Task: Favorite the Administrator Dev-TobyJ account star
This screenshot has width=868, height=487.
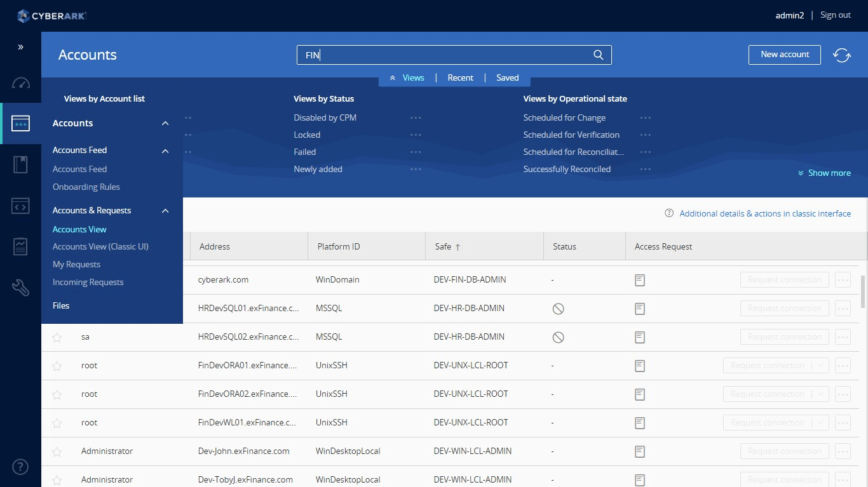Action: (x=57, y=480)
